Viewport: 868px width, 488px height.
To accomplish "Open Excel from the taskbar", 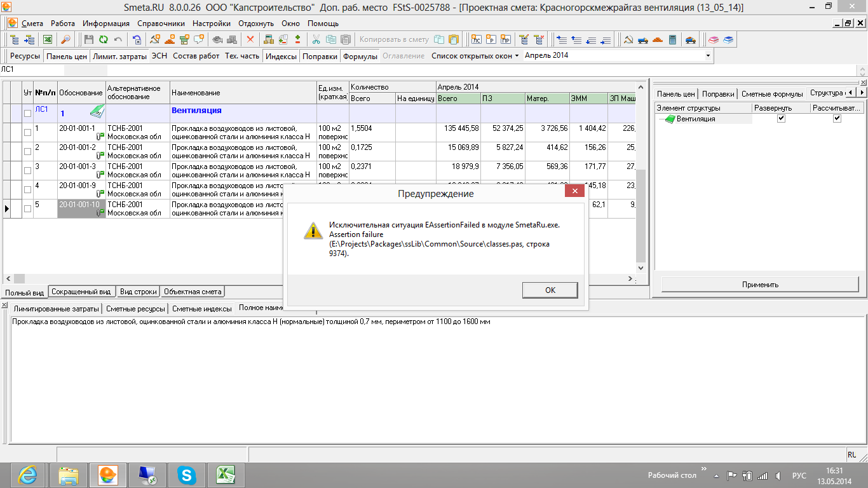I will point(226,474).
